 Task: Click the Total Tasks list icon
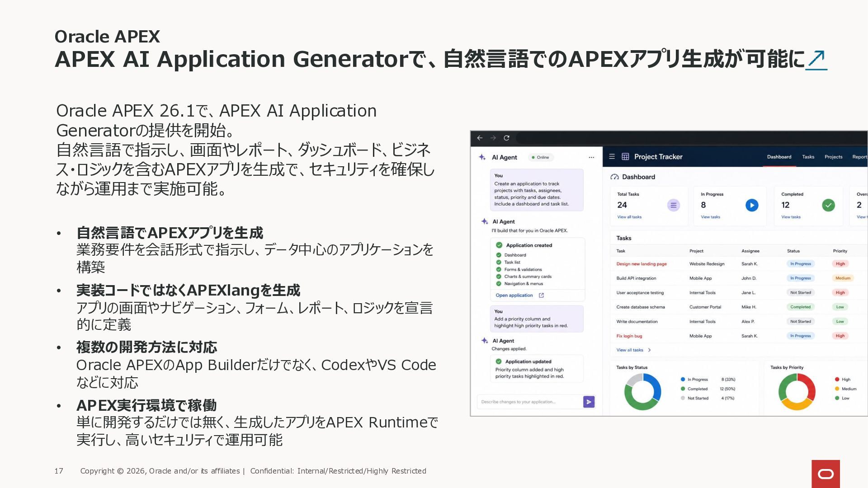click(x=674, y=205)
